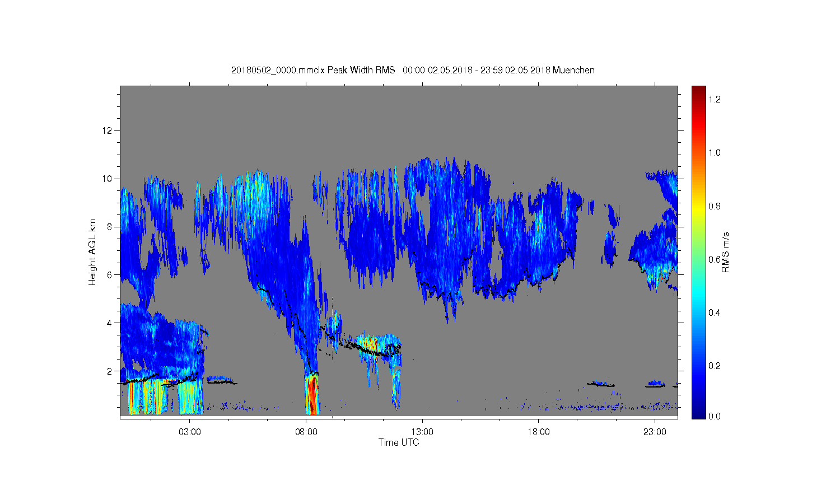Click the 13:00 time axis tick label
This screenshot has width=840, height=504.
click(x=422, y=432)
